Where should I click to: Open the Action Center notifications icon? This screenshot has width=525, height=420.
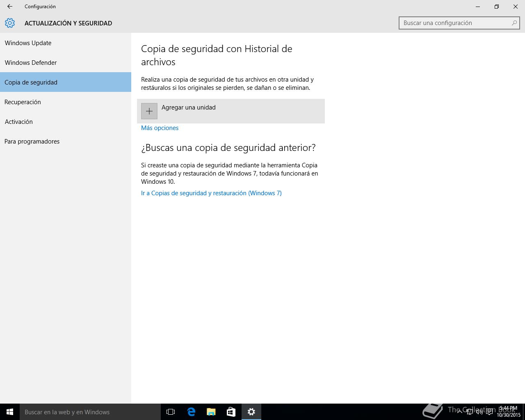489,412
